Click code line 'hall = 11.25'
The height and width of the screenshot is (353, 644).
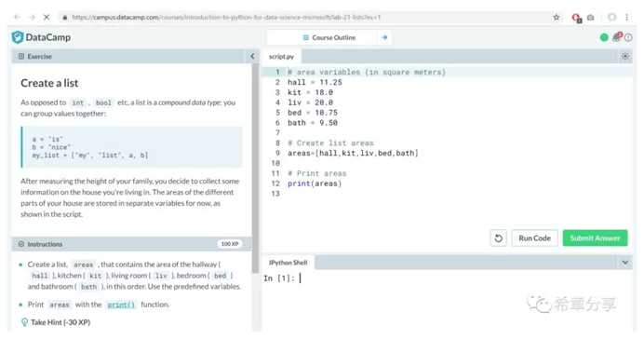[x=315, y=83]
